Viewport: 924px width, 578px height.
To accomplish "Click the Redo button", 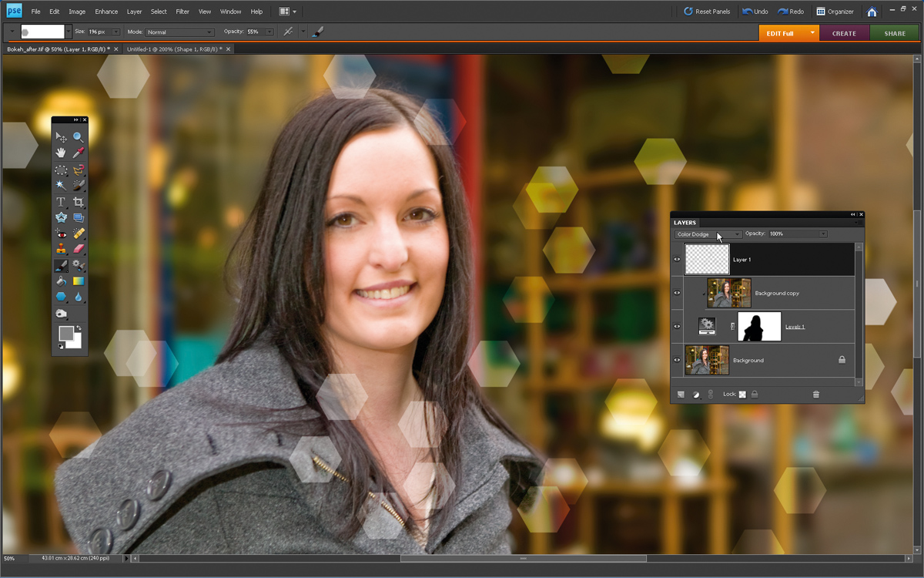I will [791, 12].
